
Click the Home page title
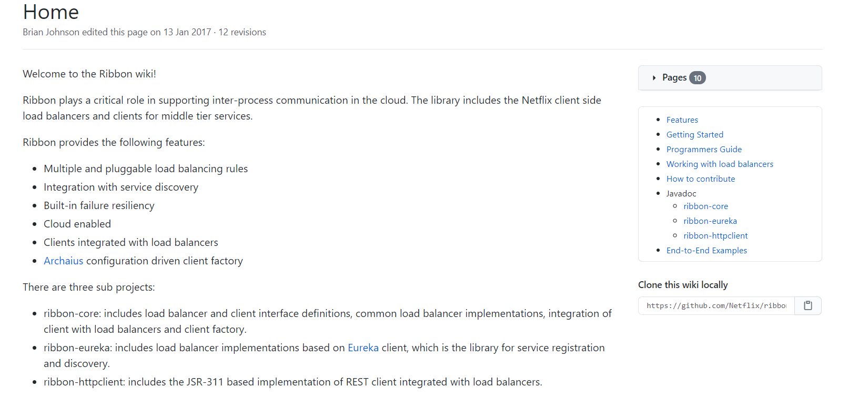click(51, 12)
